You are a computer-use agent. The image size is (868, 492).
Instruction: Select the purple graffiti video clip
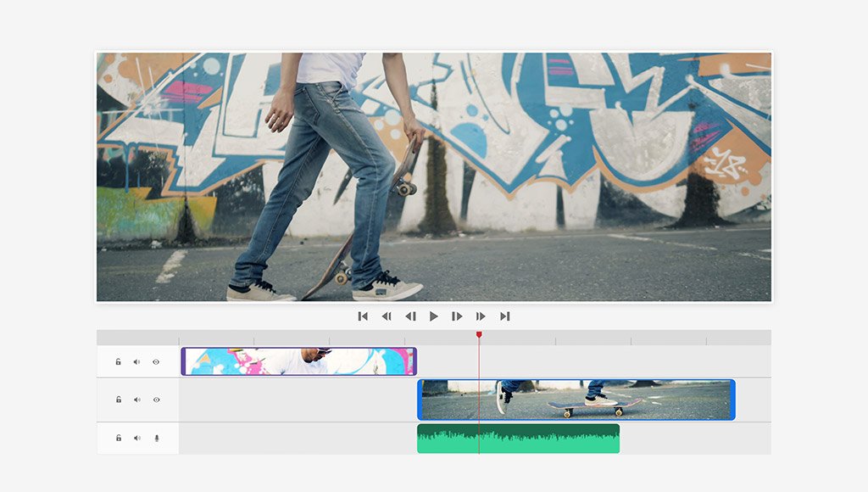tap(297, 361)
